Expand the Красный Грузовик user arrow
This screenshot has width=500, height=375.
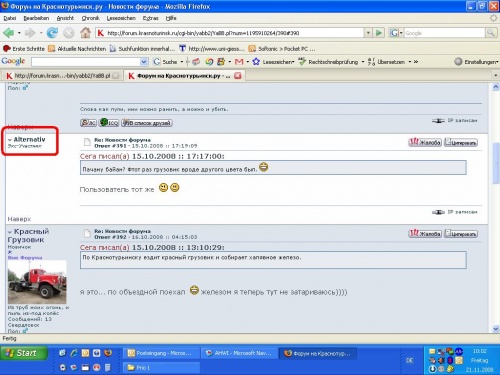(x=10, y=232)
